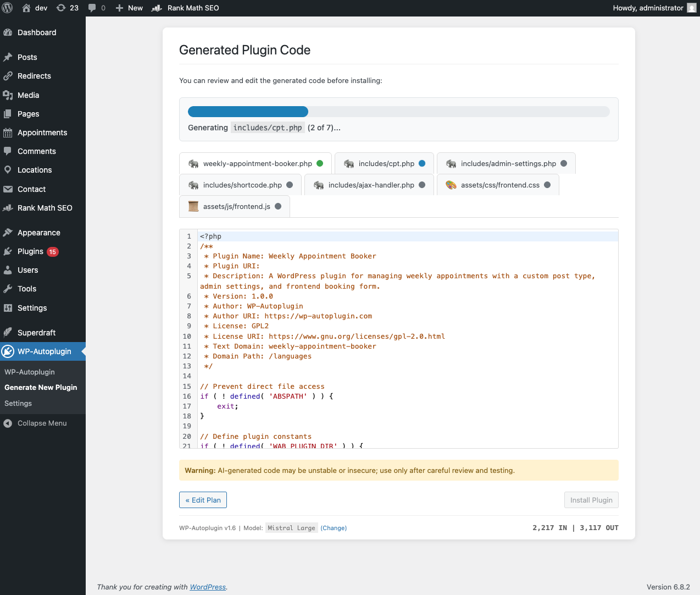Click the PHP elephant icon on includes/cpt.php tab
700x595 pixels.
coord(348,163)
